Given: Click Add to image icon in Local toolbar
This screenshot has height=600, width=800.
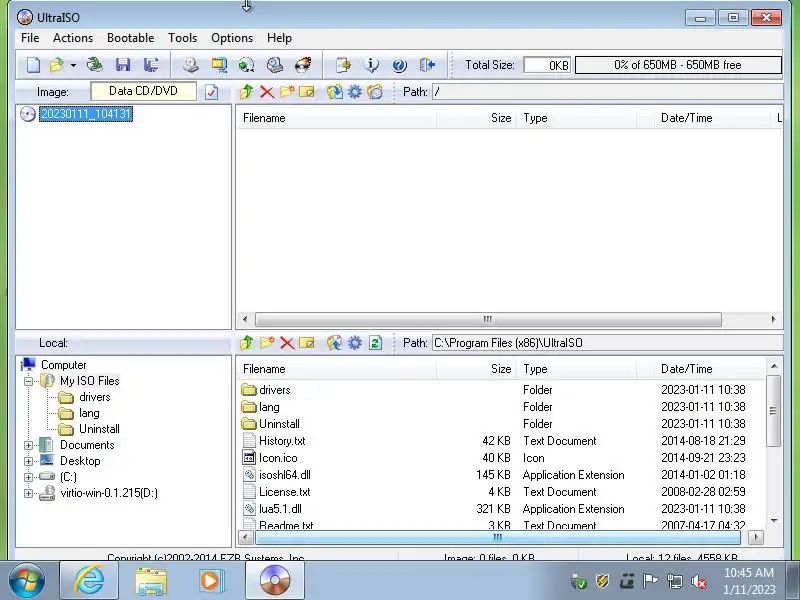Looking at the screenshot, I should click(335, 343).
